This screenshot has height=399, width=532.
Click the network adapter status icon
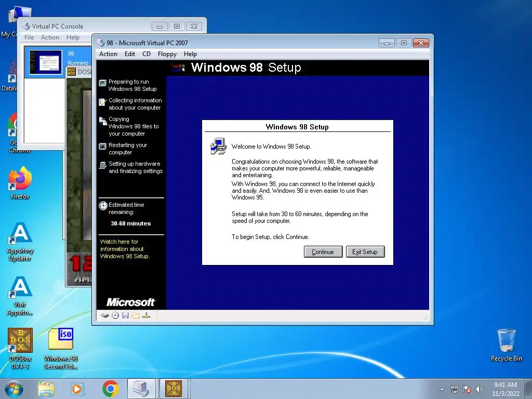146,315
